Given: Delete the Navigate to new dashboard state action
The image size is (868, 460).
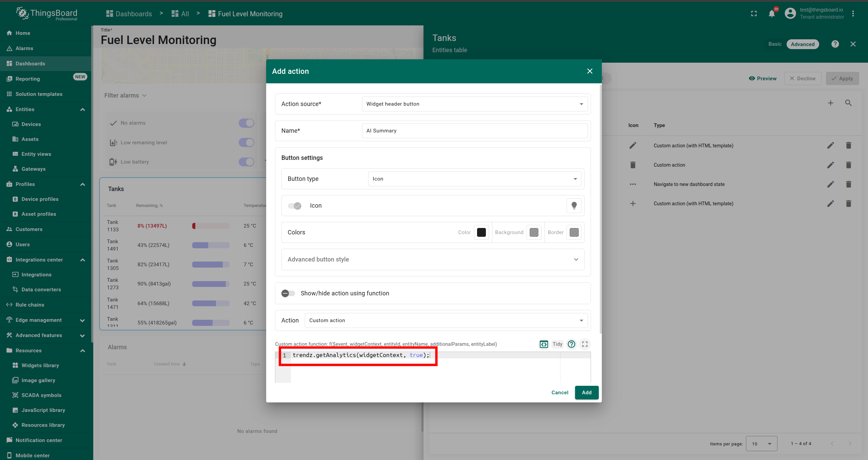Looking at the screenshot, I should [848, 184].
